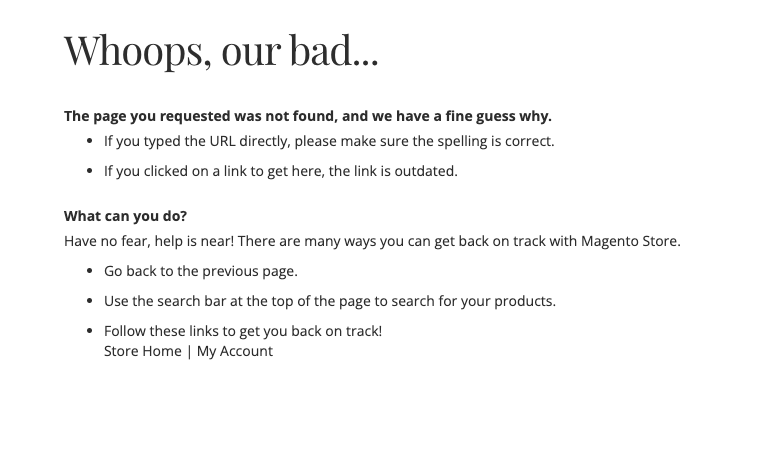This screenshot has height=465, width=758.
Task: Click the pipe separator between Store Home and My Account
Action: point(189,351)
